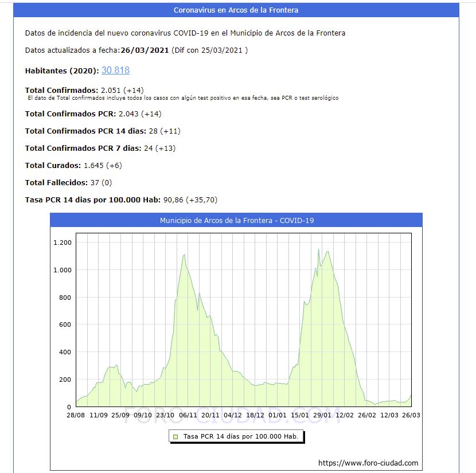
Task: Click the x-axis date 23/10
Action: 165,415
